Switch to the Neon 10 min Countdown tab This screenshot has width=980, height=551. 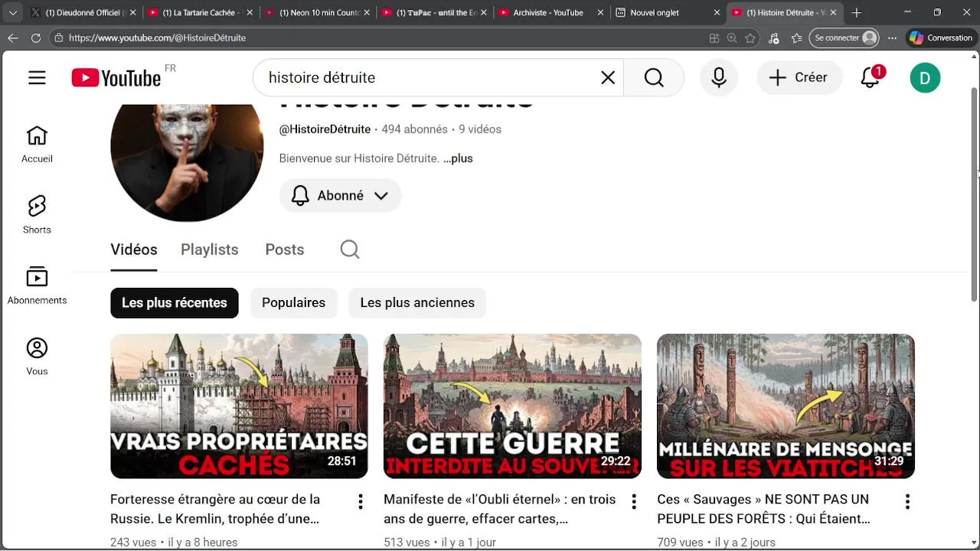tap(318, 12)
